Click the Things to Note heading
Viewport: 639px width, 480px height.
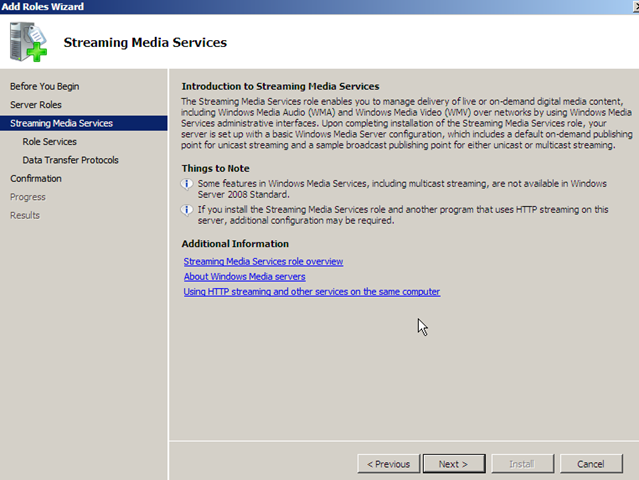click(x=216, y=168)
